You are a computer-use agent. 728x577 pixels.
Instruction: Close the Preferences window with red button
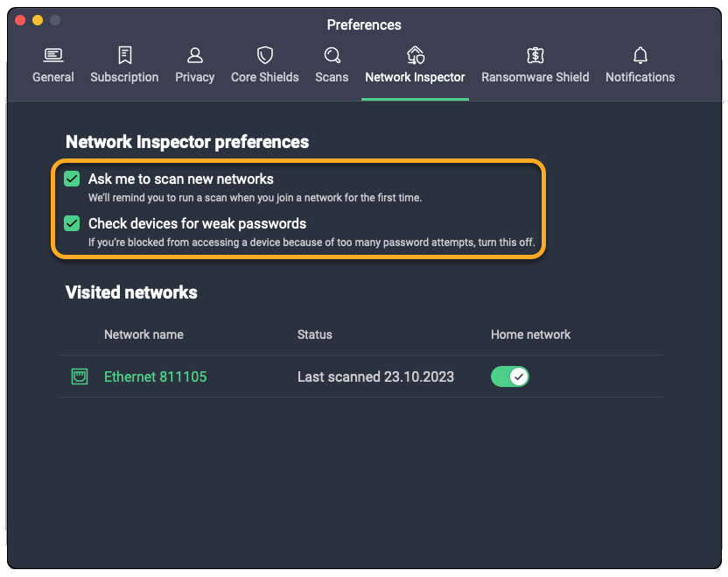coord(20,20)
